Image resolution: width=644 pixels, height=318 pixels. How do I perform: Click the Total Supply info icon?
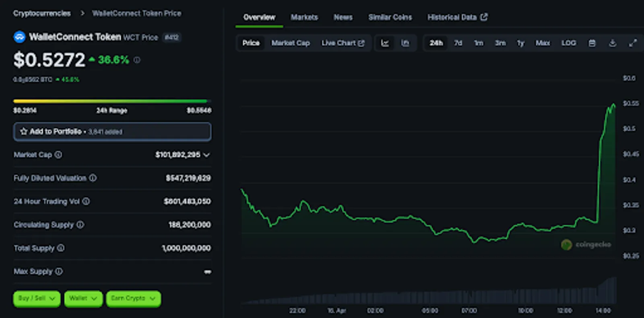(x=61, y=248)
